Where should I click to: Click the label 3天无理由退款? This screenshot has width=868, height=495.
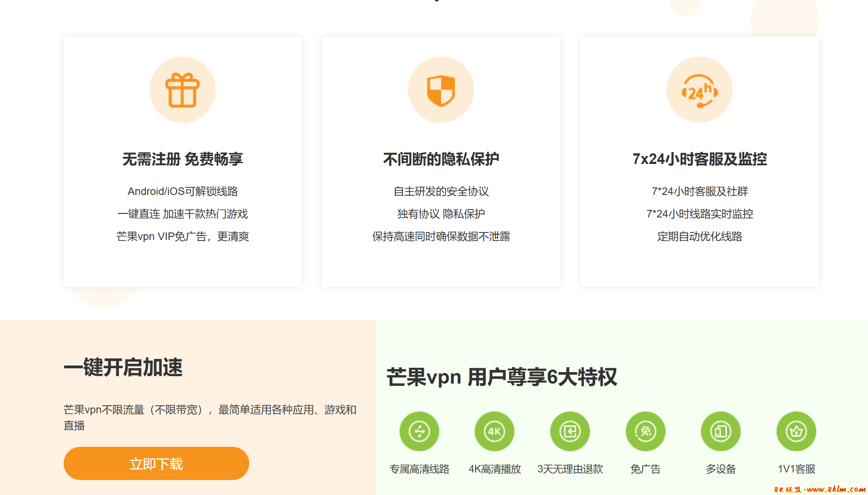click(570, 469)
